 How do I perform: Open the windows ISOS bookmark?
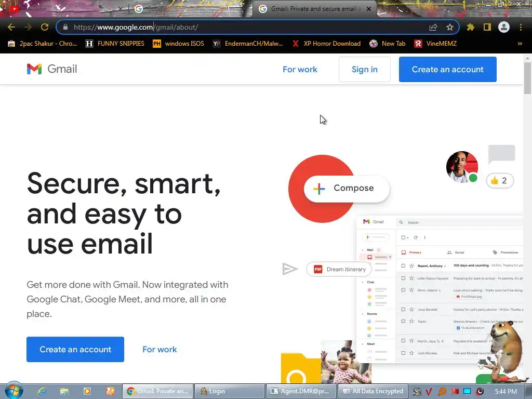[179, 44]
